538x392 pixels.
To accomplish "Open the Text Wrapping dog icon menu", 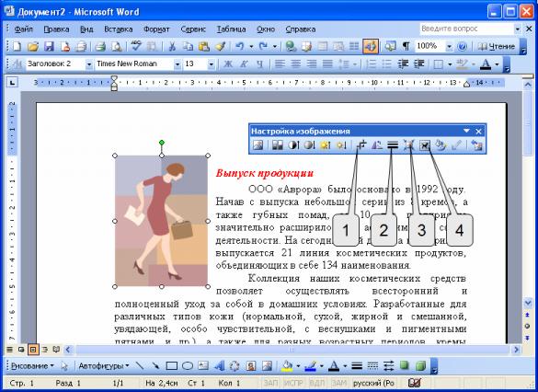I will click(425, 145).
